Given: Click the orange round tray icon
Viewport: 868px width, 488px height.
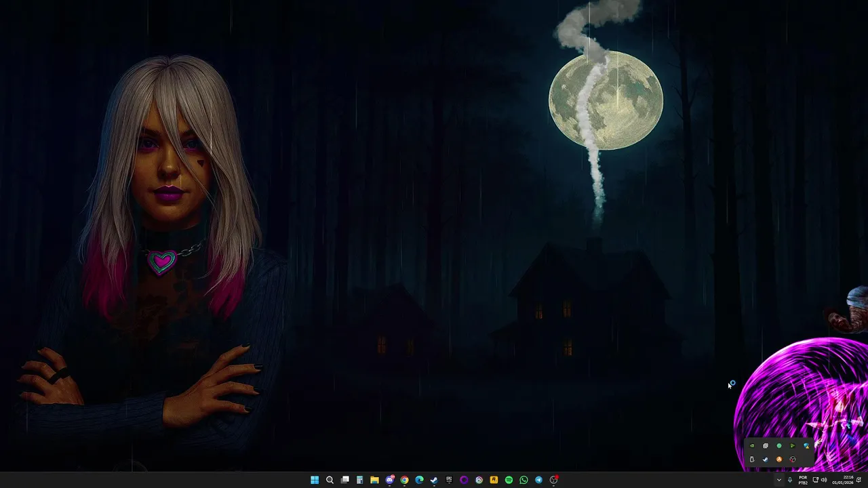Looking at the screenshot, I should pyautogui.click(x=779, y=459).
